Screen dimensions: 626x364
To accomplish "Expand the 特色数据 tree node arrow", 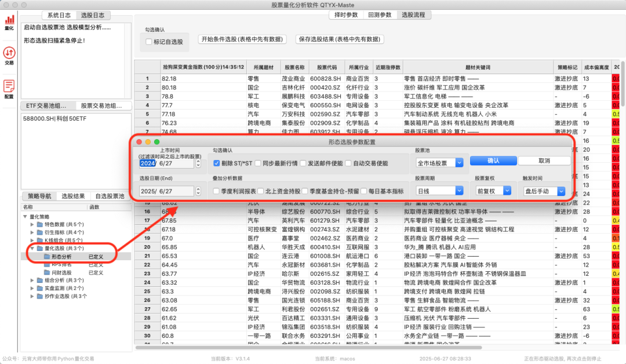I will pos(32,225).
